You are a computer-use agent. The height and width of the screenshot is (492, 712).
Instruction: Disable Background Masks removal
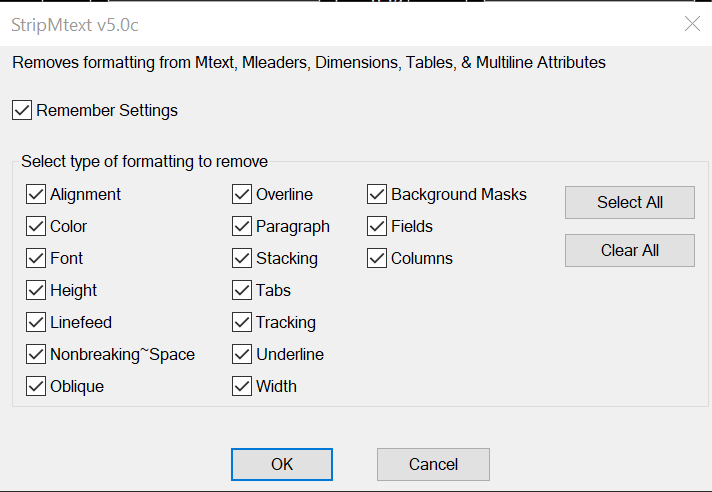click(377, 194)
